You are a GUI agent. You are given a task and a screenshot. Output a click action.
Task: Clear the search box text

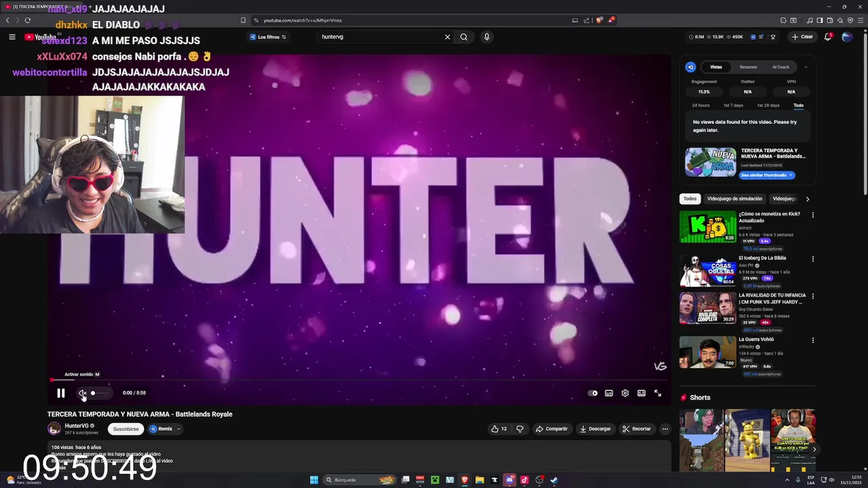pos(448,37)
